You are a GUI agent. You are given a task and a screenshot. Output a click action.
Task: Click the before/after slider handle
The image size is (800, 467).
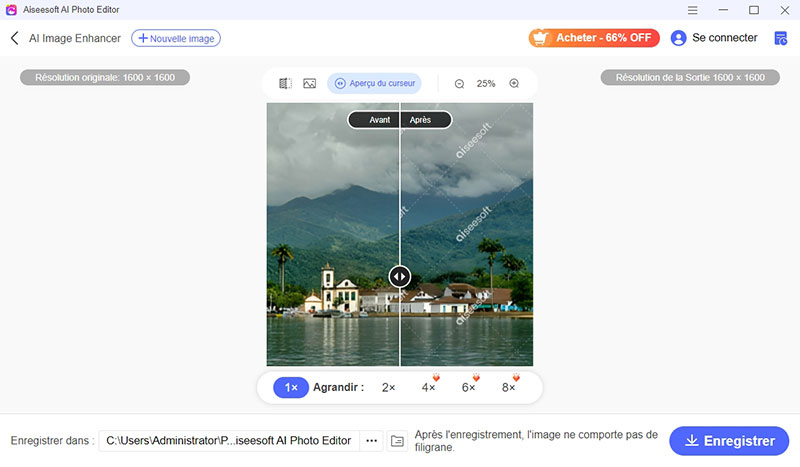point(399,277)
